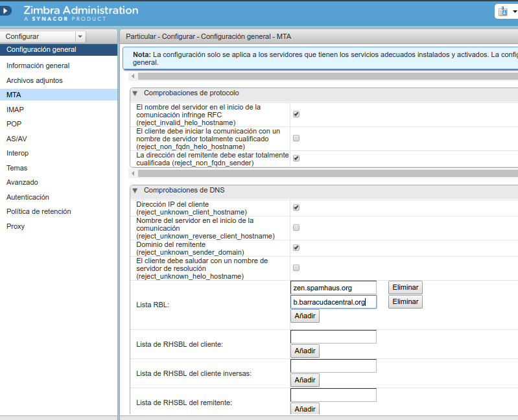Focus the RHSBL del cliente input field
This screenshot has height=420, width=518.
333,337
